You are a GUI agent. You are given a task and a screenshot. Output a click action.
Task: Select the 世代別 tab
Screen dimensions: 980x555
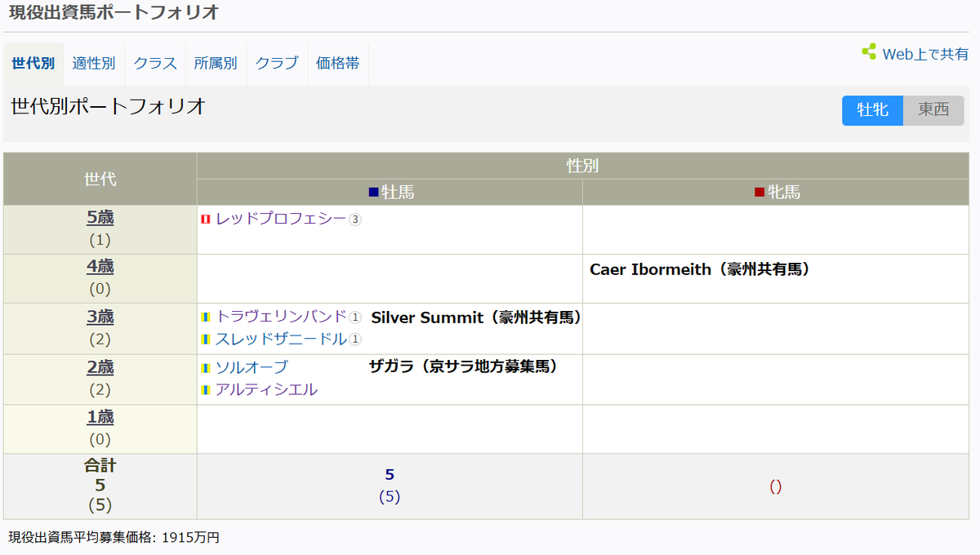pyautogui.click(x=33, y=64)
